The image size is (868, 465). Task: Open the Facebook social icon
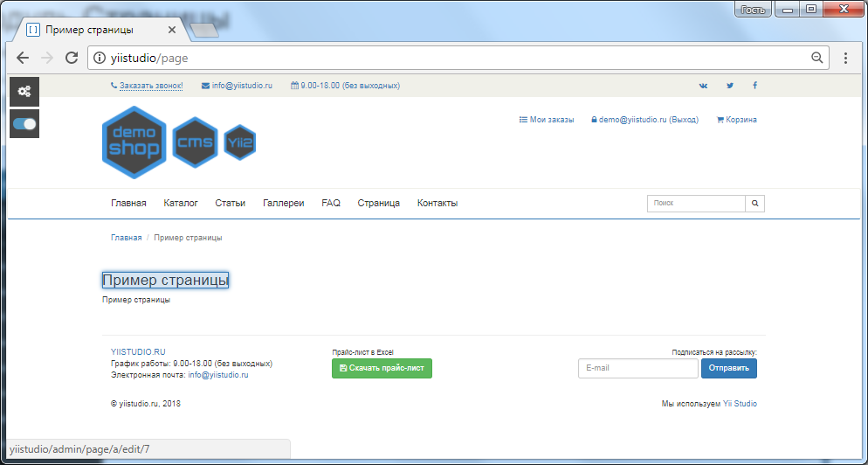coord(754,86)
